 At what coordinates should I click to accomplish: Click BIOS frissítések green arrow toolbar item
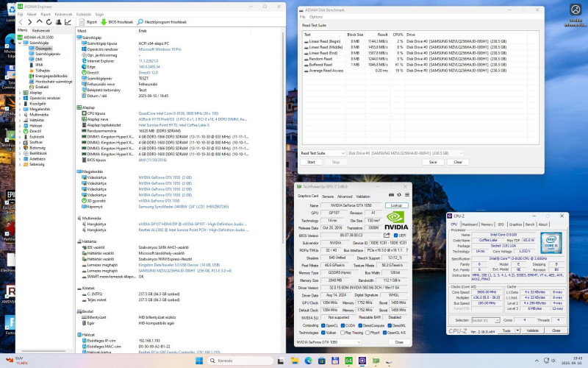(117, 22)
